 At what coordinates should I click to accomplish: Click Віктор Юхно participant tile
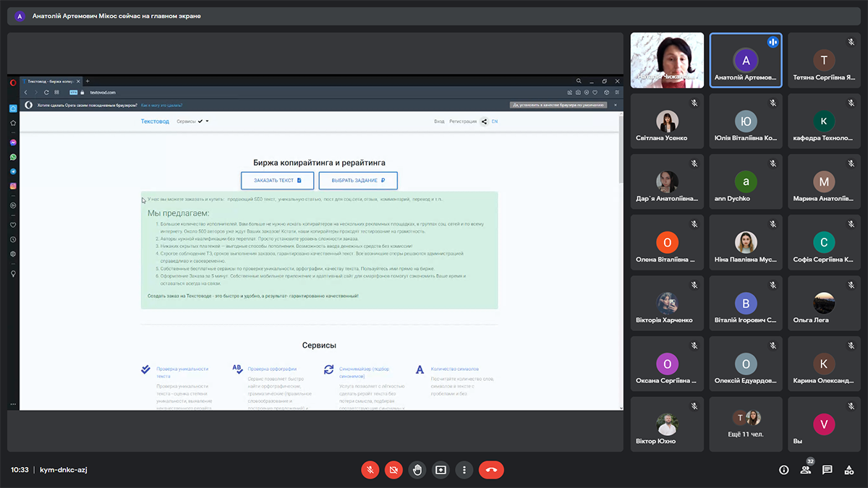coord(668,424)
